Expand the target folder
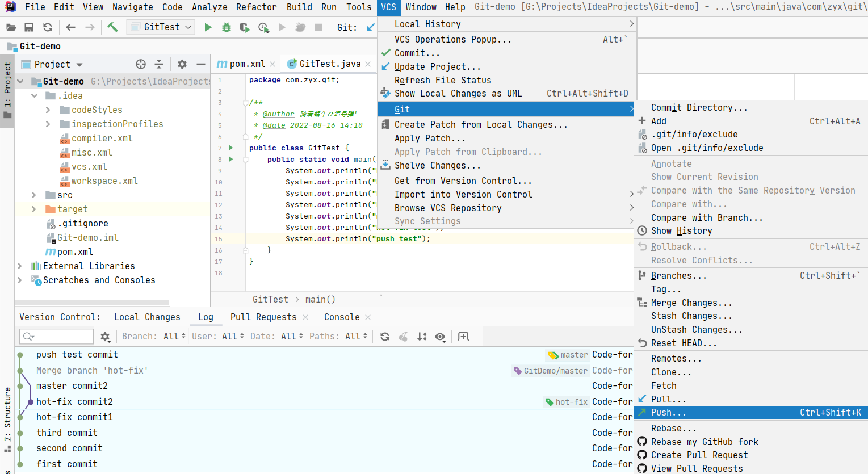The height and width of the screenshot is (474, 868). coord(35,209)
